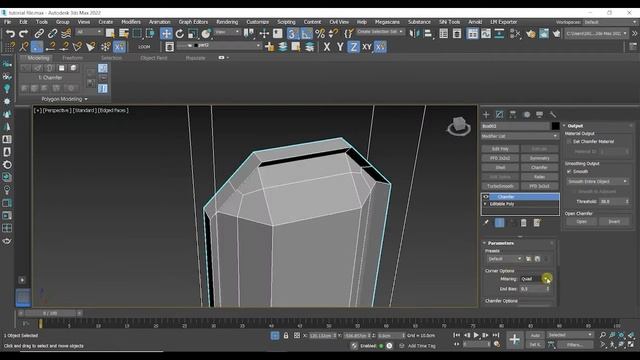This screenshot has width=640, height=360.
Task: Open the Mitering Quad dropdown
Action: coord(536,279)
